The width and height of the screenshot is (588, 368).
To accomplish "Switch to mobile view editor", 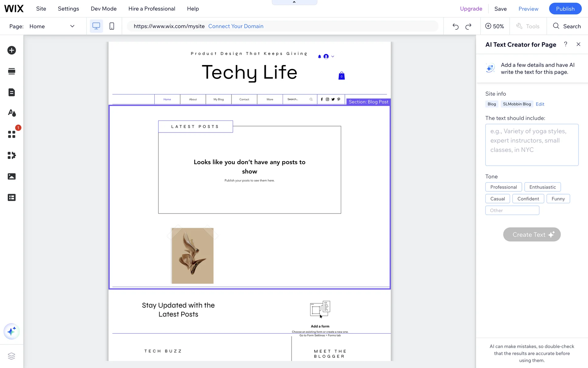I will tap(112, 26).
